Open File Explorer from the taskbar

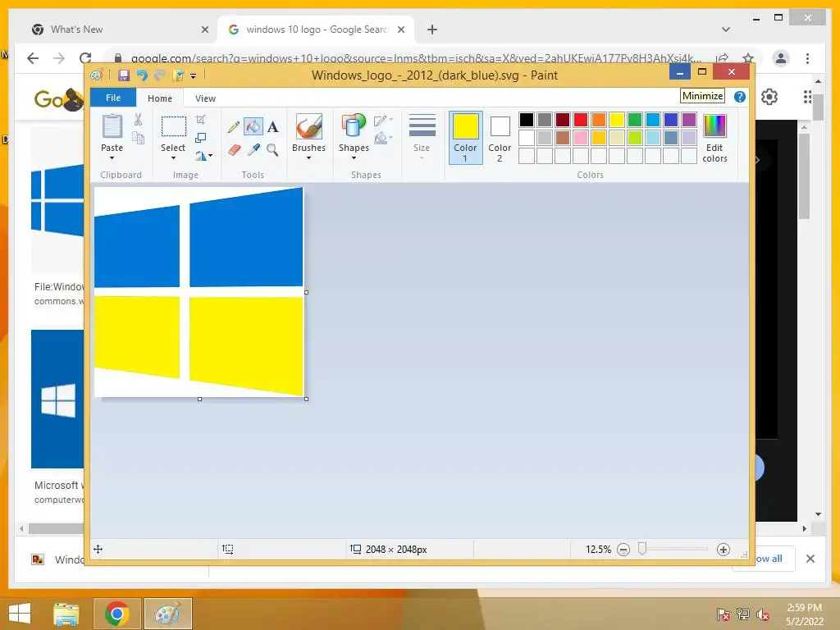66,614
